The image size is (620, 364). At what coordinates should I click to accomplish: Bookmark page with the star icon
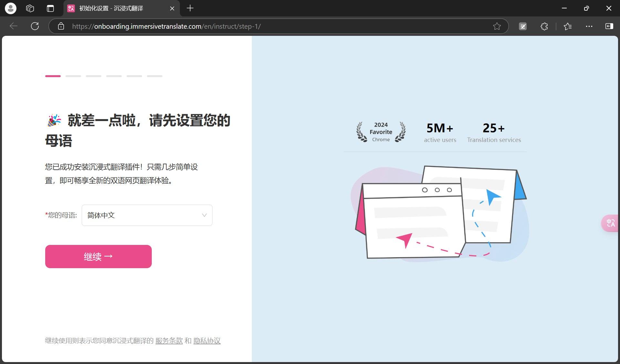click(497, 26)
